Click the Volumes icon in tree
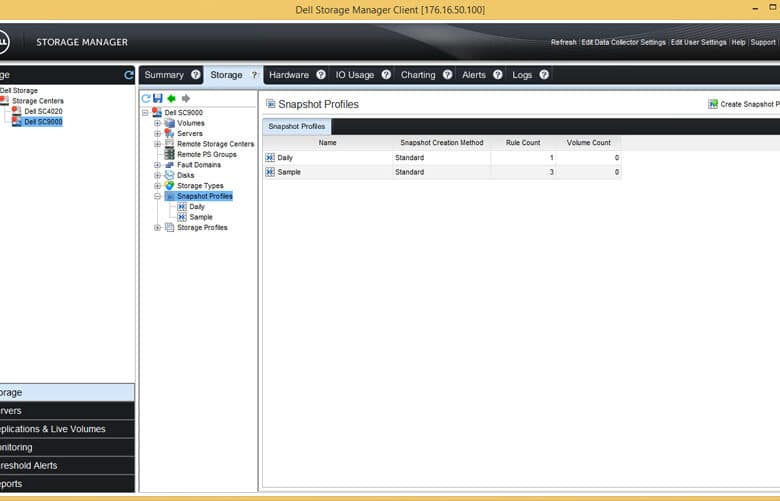 [170, 123]
